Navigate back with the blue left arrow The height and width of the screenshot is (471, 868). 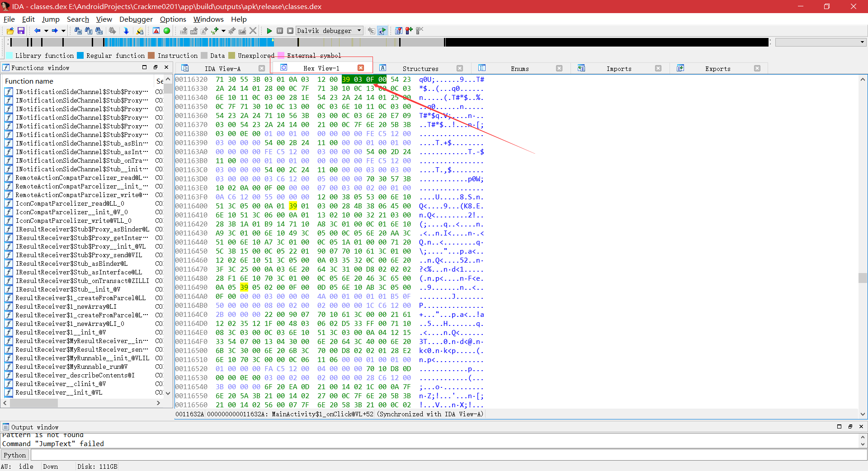pyautogui.click(x=38, y=31)
